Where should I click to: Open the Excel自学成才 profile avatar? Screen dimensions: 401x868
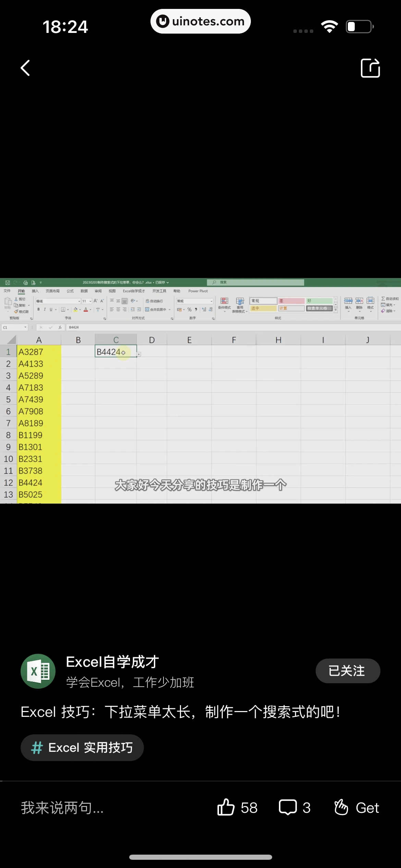38,671
